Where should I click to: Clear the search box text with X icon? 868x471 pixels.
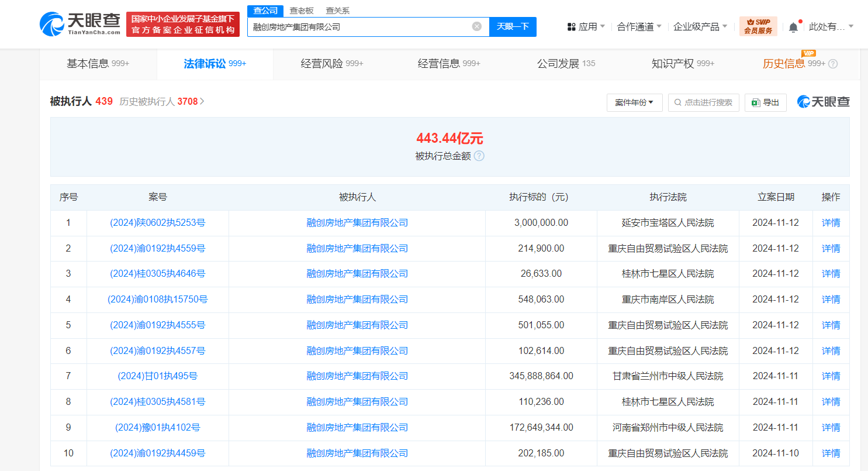pyautogui.click(x=477, y=26)
